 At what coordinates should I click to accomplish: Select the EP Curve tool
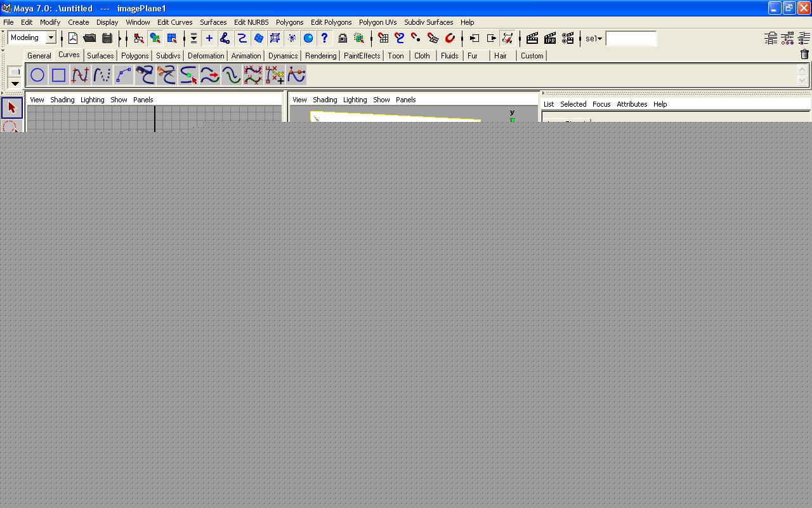(x=81, y=75)
